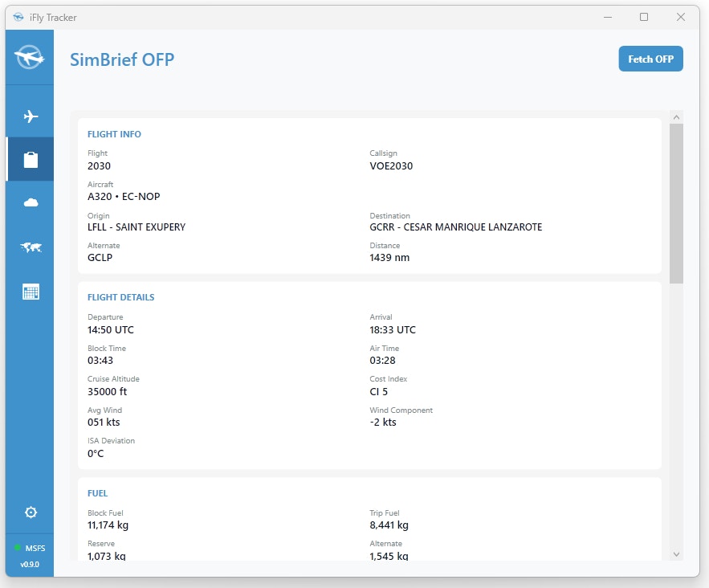The image size is (709, 588).
Task: Open settings with the gear icon
Action: pos(31,512)
